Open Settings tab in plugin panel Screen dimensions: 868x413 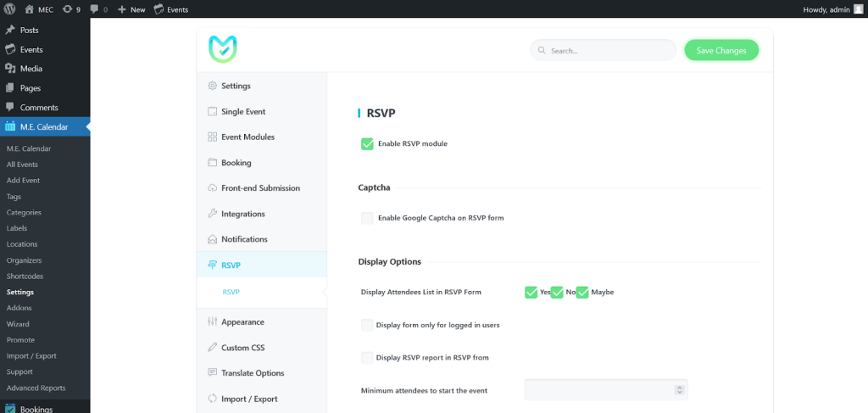point(261,86)
